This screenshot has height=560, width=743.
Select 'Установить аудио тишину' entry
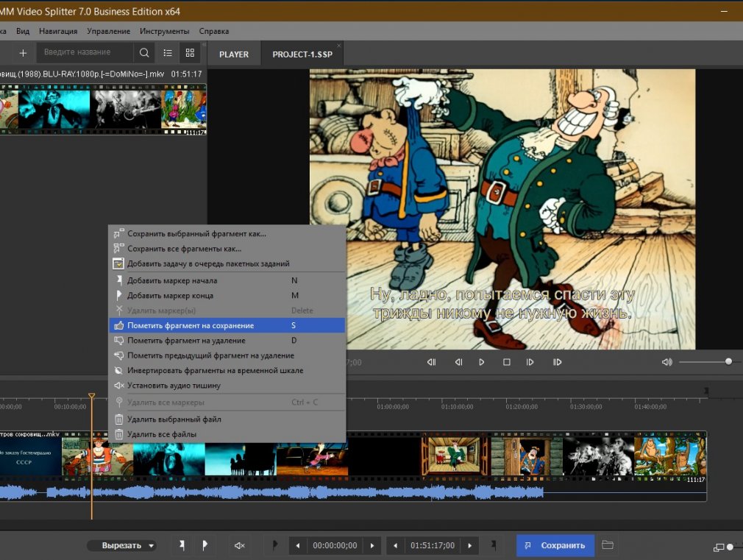click(227, 386)
